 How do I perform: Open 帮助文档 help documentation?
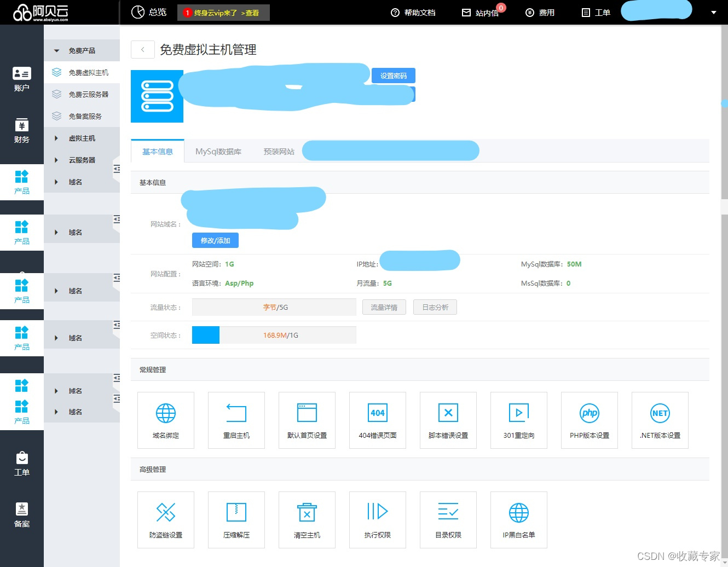(x=413, y=13)
